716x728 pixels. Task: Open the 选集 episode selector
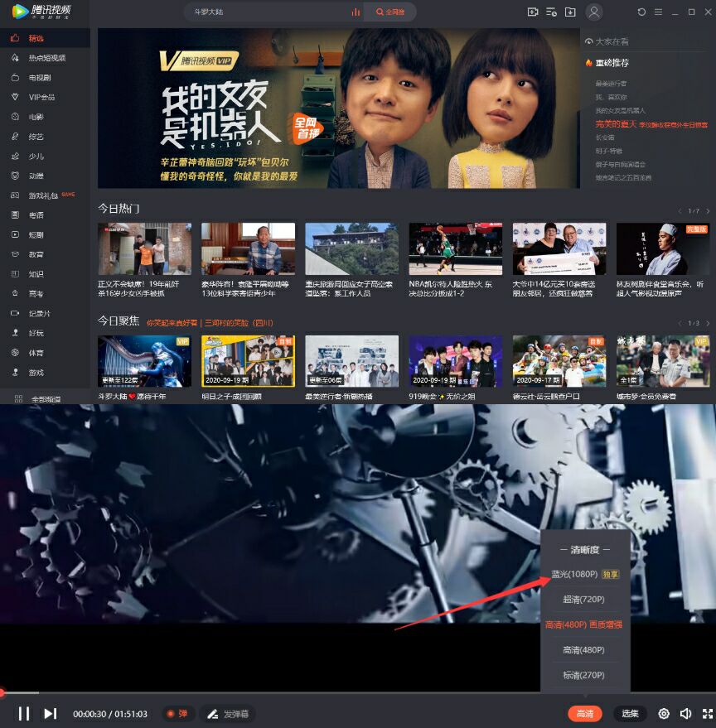coord(630,713)
